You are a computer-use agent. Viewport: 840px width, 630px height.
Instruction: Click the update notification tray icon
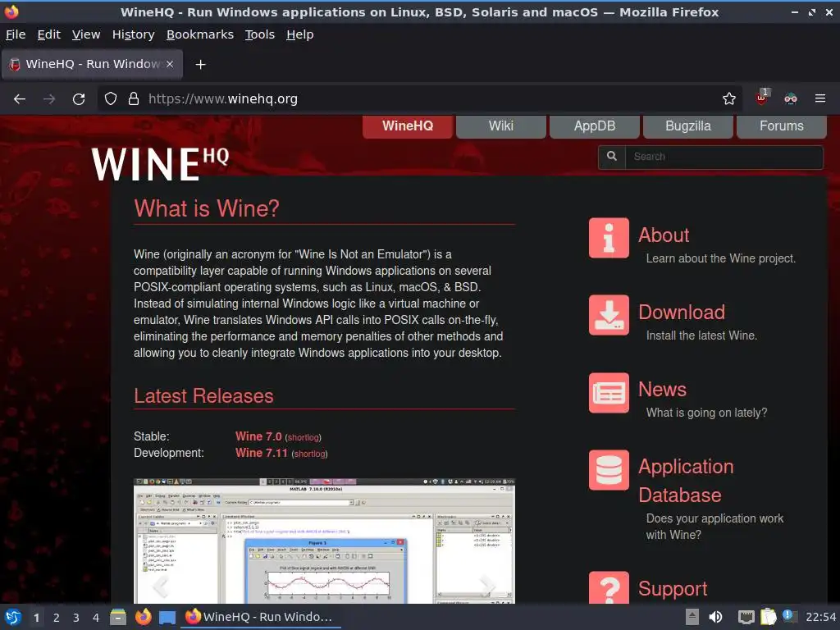[788, 616]
